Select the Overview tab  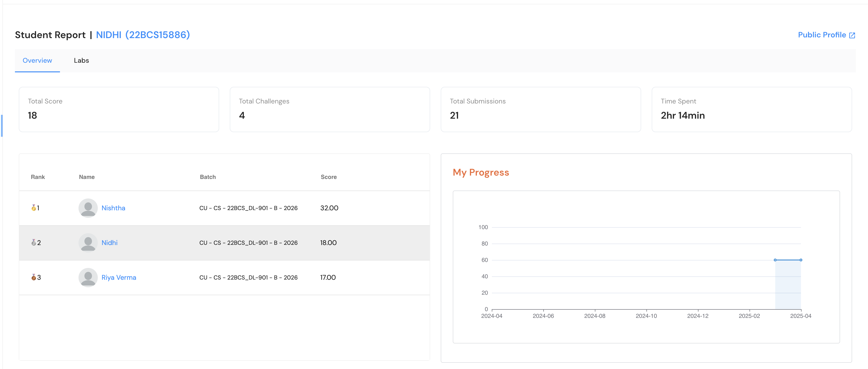point(37,61)
